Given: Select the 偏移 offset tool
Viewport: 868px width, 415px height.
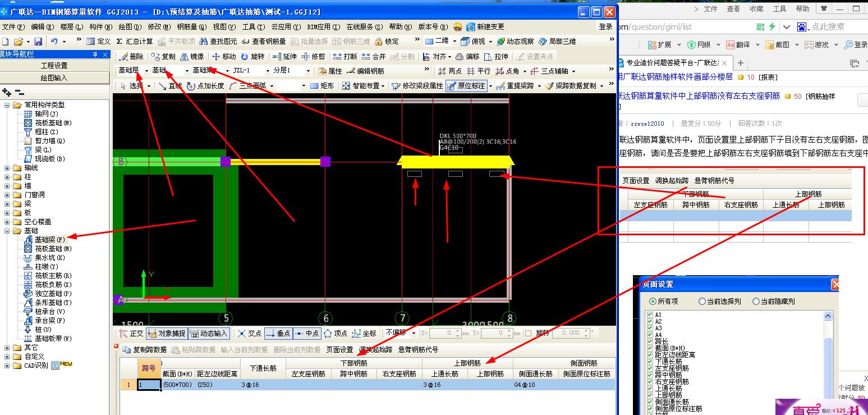Looking at the screenshot, I should (x=467, y=57).
